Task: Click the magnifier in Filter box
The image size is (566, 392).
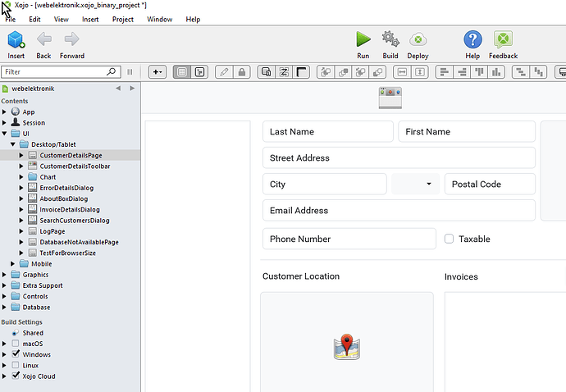Action: (112, 71)
